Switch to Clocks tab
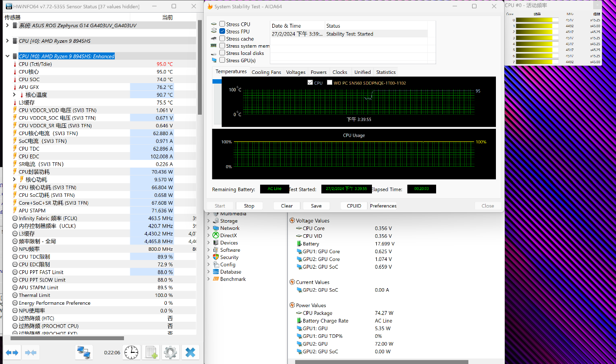This screenshot has width=616, height=364. [x=340, y=72]
